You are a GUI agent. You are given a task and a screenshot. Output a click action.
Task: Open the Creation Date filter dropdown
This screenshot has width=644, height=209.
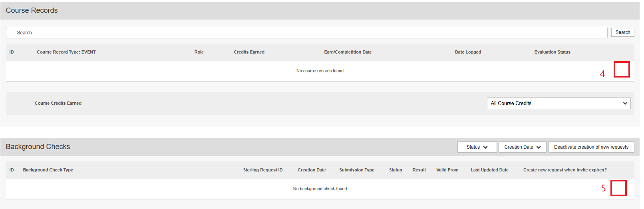tap(522, 147)
